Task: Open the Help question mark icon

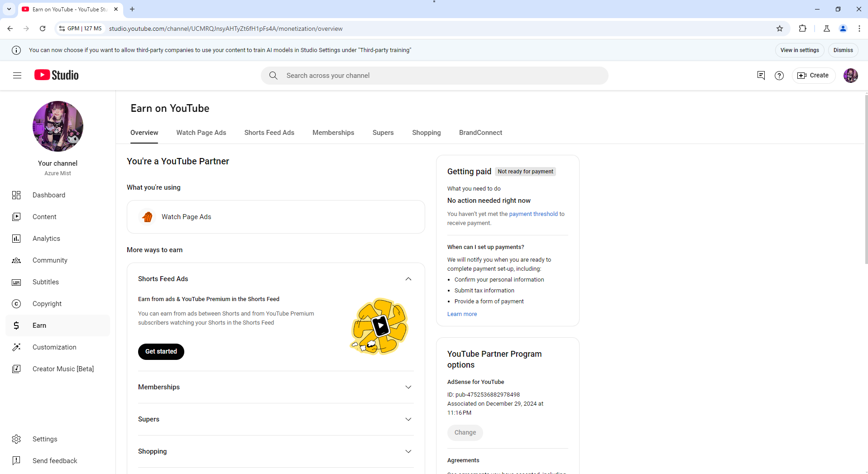Action: [x=779, y=76]
